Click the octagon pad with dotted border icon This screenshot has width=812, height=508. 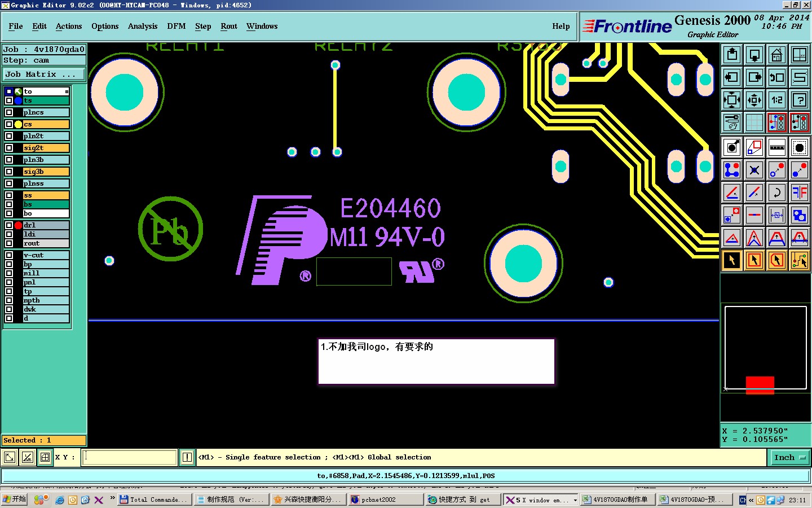800,148
